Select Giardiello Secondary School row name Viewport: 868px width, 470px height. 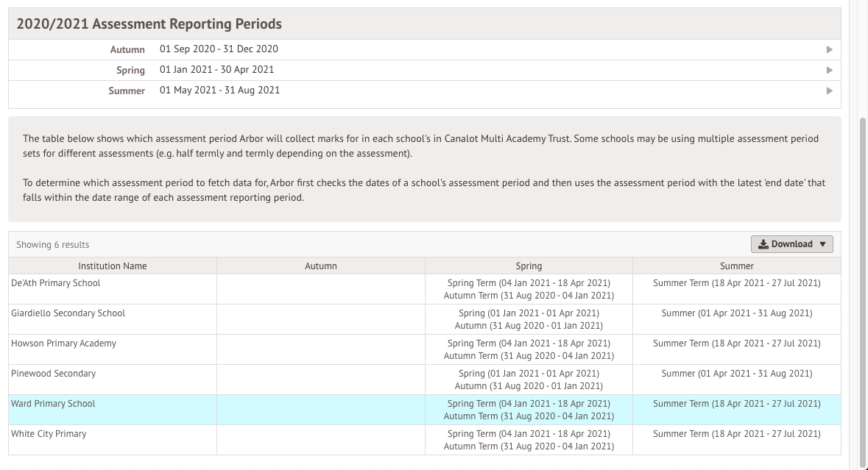68,313
